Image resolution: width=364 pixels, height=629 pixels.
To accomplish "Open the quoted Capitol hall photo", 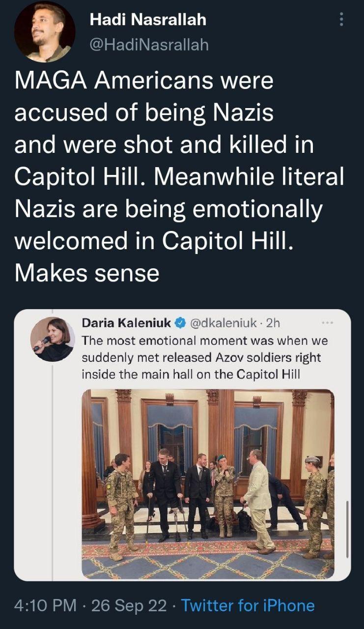I will point(208,484).
